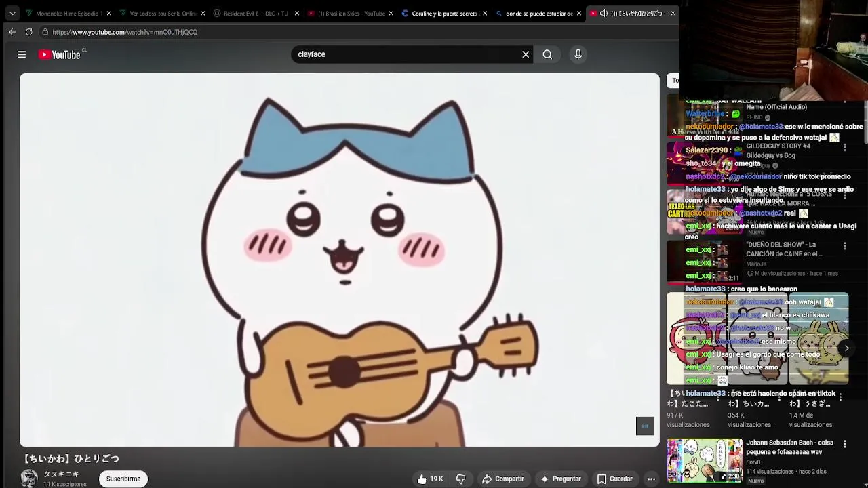The image size is (868, 488).
Task: Open RHINO Official Audio video thumbnail
Action: pyautogui.click(x=704, y=116)
